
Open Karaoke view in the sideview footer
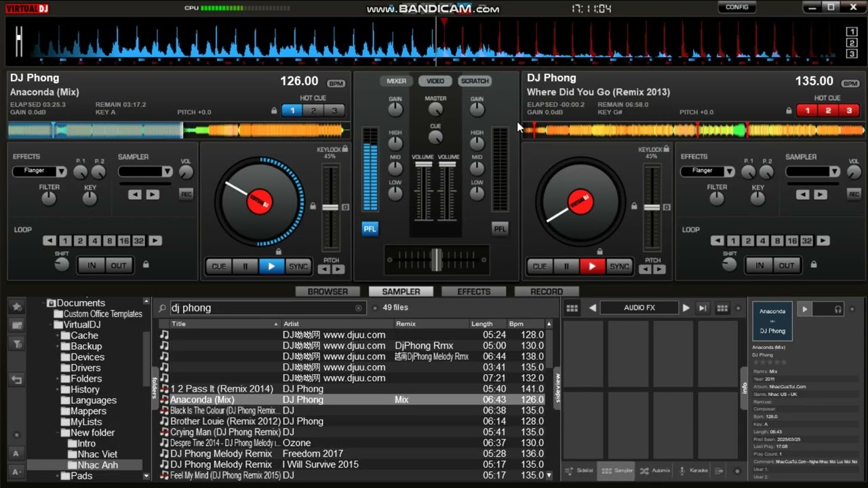coord(693,470)
